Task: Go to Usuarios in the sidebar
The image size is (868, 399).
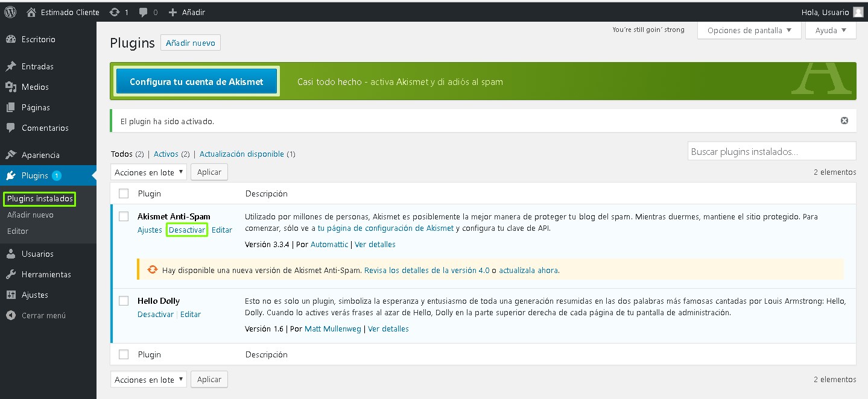Action: point(37,254)
